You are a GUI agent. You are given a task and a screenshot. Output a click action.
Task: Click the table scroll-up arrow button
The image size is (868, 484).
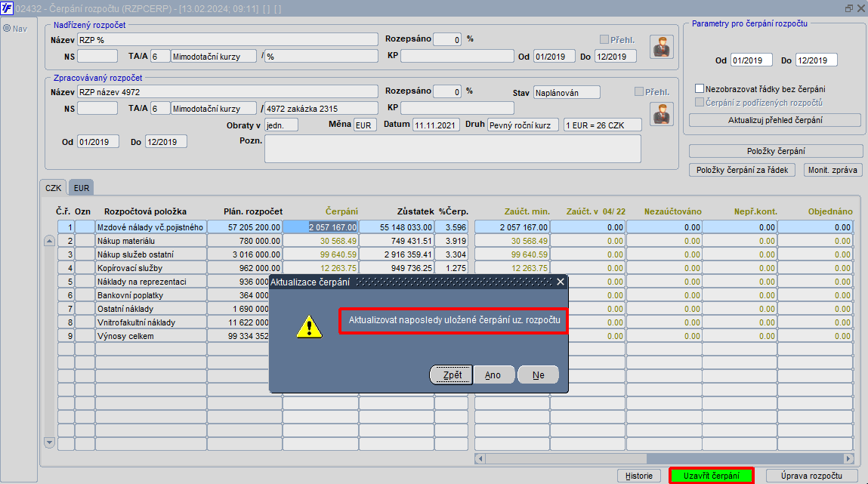pos(50,241)
